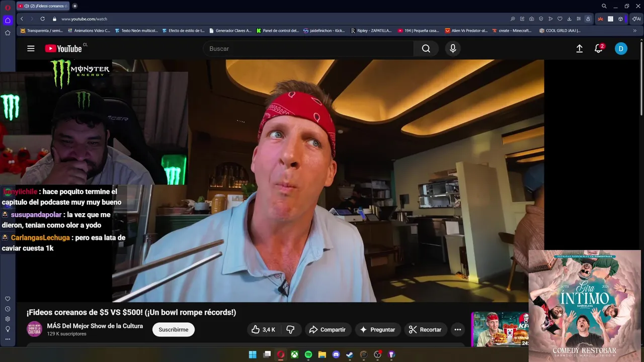Viewport: 644px width, 362px height.
Task: Open Animations Video C... bookmark
Action: click(x=89, y=31)
